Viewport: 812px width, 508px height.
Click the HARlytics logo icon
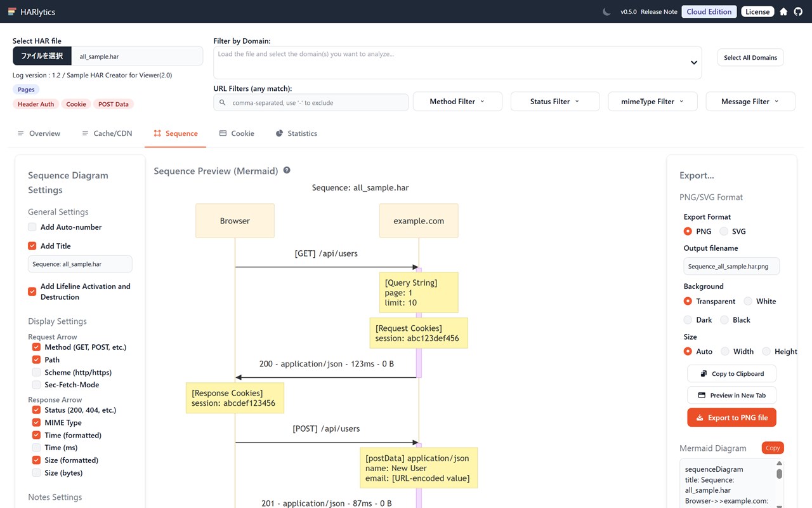[11, 11]
